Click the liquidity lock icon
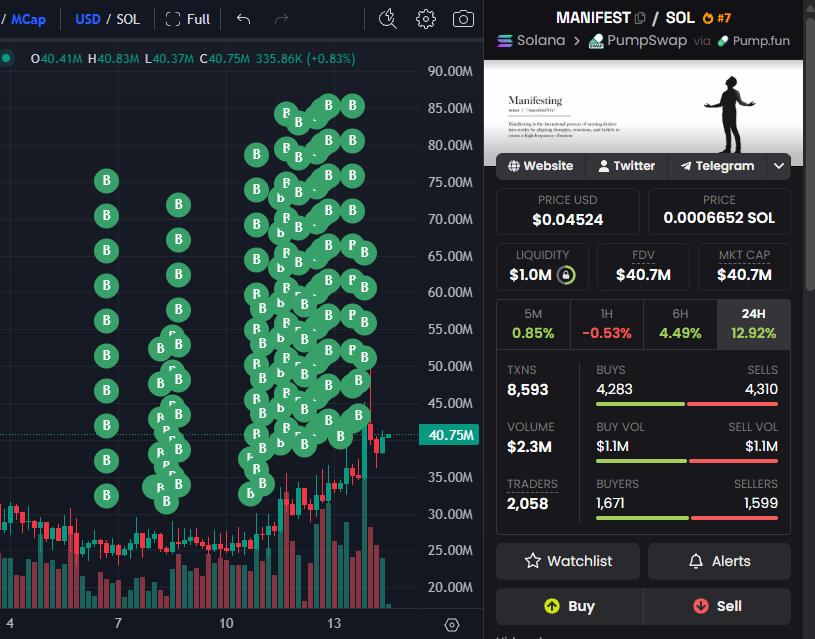 pos(566,275)
